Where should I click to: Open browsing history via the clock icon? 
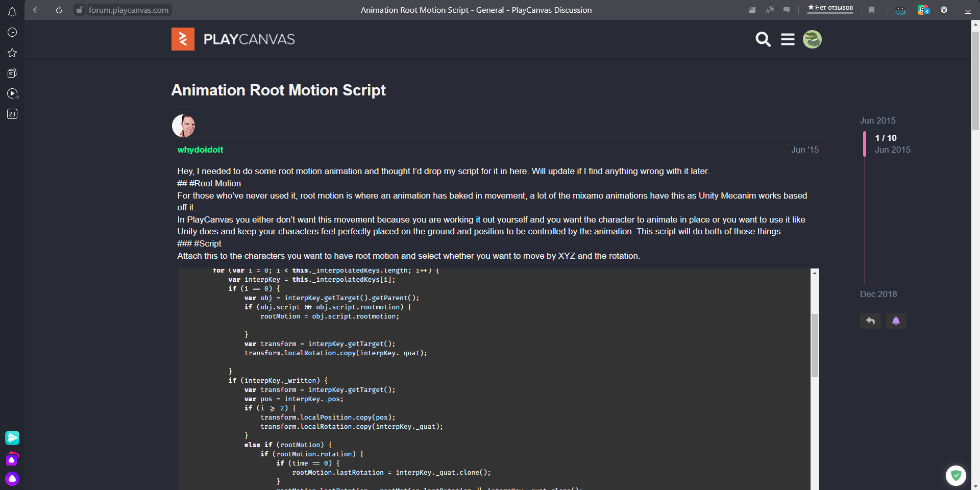tap(12, 32)
